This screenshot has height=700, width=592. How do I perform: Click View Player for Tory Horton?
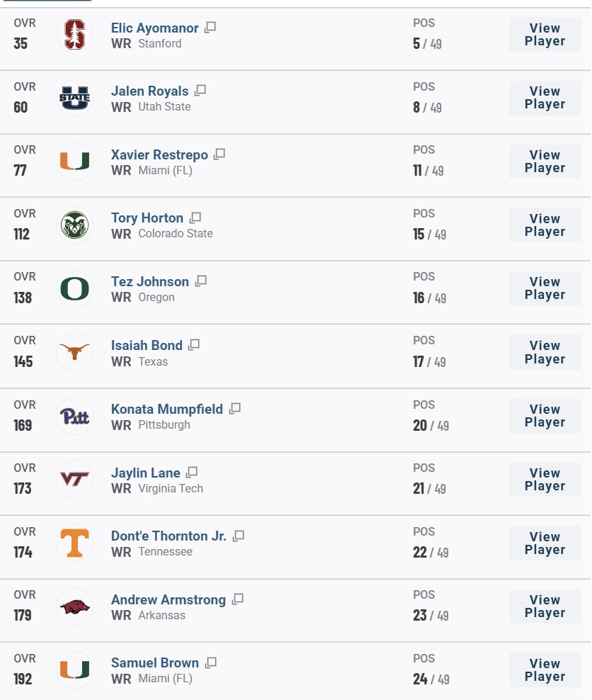[x=545, y=225]
